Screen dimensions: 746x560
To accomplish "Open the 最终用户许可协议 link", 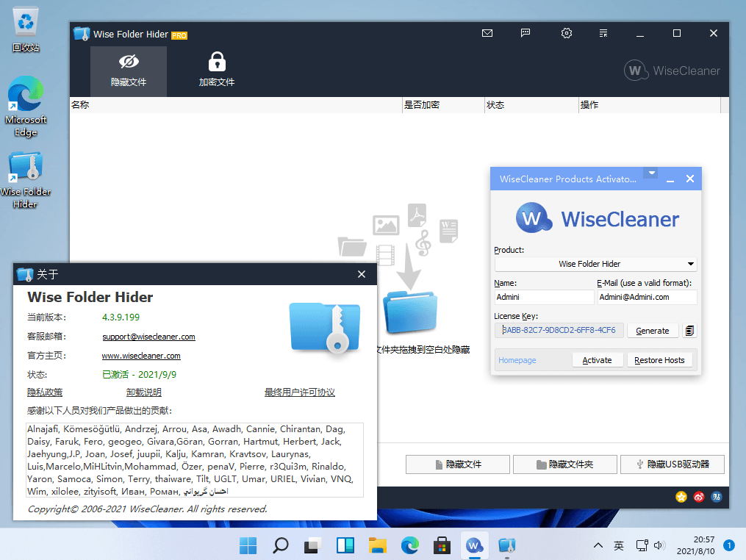I will 300,392.
